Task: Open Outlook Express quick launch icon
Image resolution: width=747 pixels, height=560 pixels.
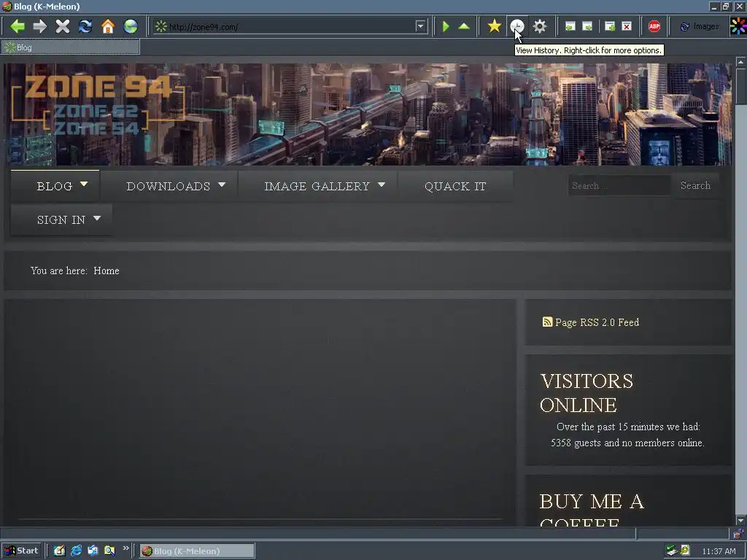Action: click(x=93, y=551)
